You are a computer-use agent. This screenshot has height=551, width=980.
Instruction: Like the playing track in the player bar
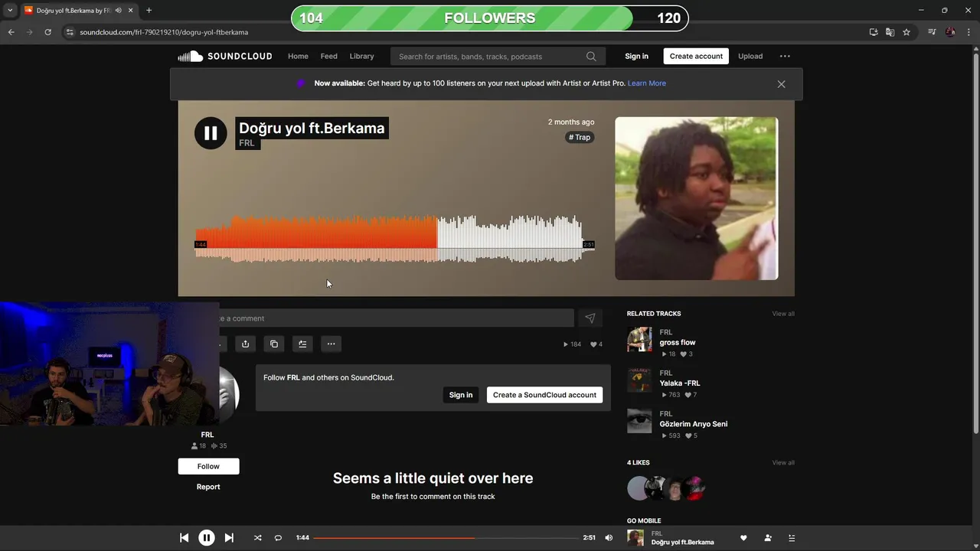(x=743, y=538)
